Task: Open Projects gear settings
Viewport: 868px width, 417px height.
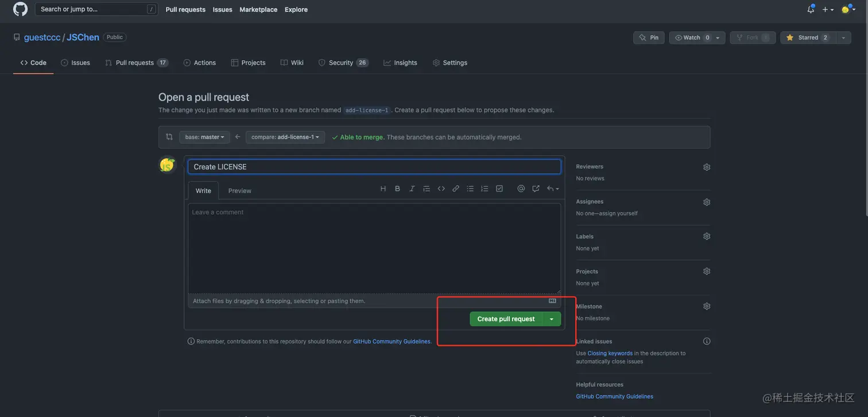Action: (x=707, y=271)
